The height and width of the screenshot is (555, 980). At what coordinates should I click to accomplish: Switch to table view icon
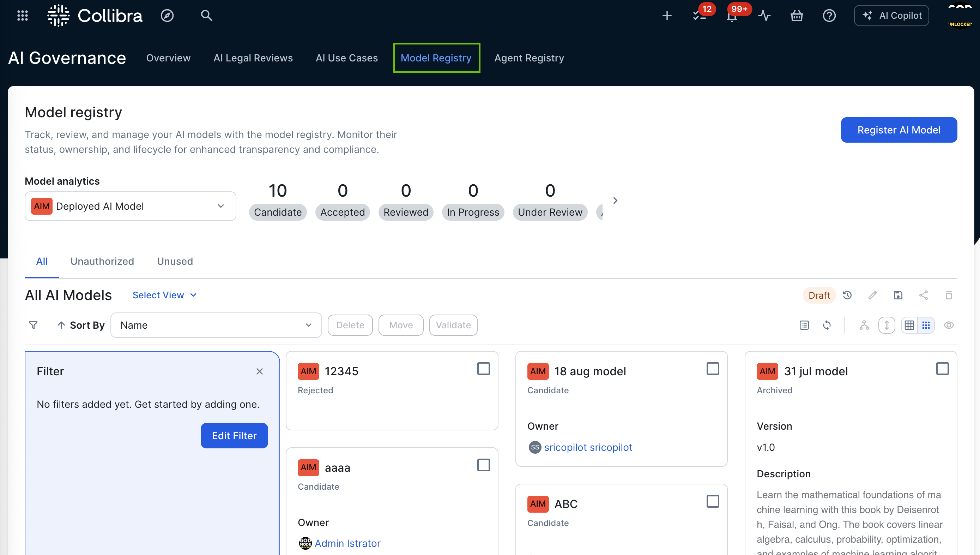[909, 325]
